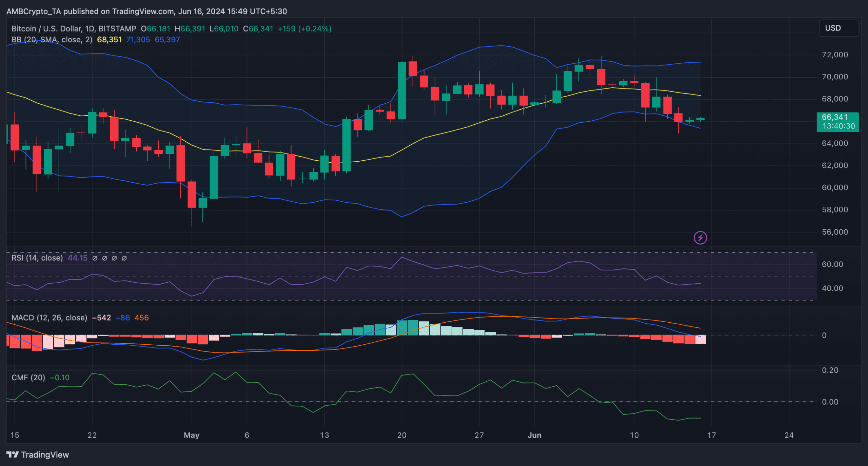This screenshot has height=466, width=868.
Task: Click the MACD value −542 readout
Action: click(x=101, y=318)
